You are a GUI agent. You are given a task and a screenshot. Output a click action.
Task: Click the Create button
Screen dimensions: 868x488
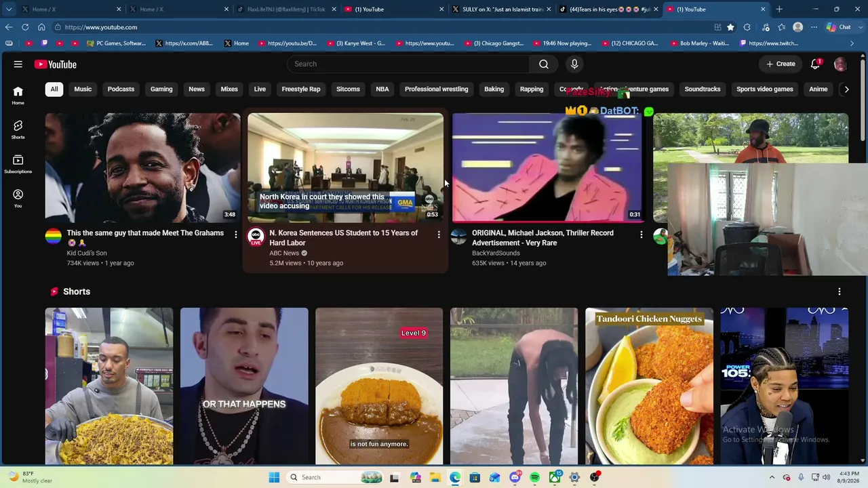pos(781,64)
